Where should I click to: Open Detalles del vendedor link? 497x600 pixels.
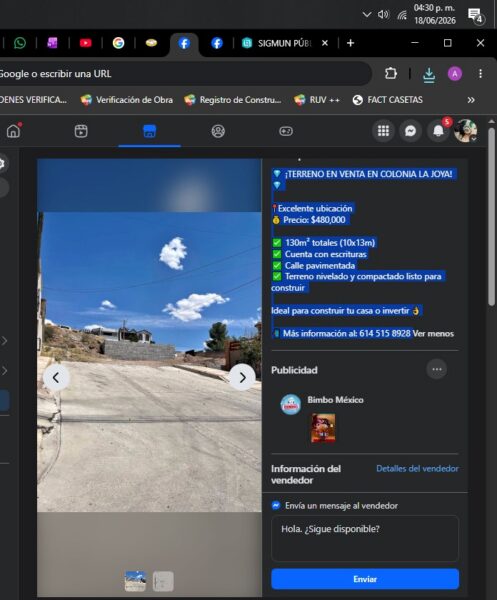pos(417,468)
